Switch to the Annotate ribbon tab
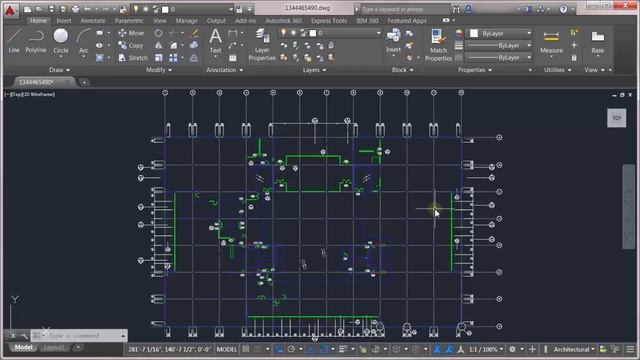The image size is (640, 360). click(93, 20)
